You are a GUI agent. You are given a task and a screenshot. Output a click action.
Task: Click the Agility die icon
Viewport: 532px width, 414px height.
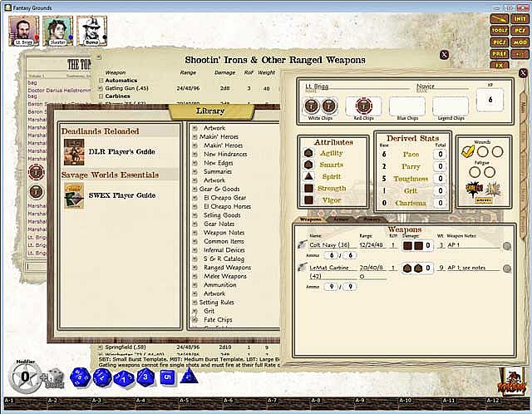pos(308,153)
